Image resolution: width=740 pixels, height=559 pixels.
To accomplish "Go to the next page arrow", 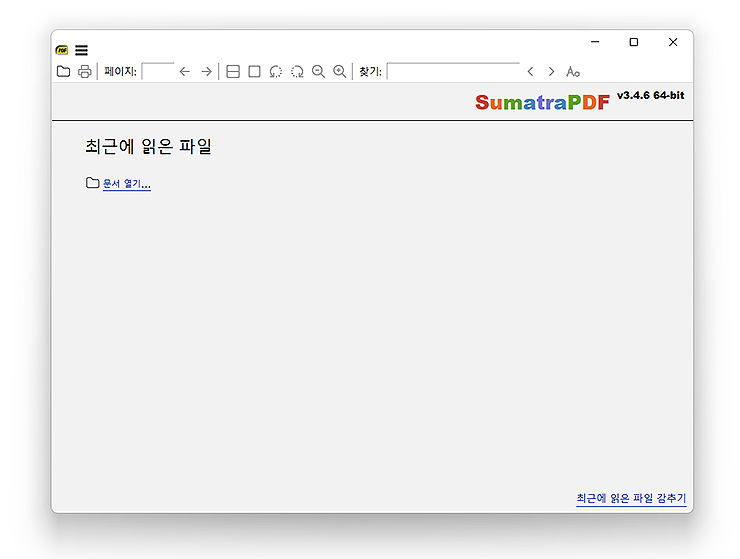I will (206, 71).
